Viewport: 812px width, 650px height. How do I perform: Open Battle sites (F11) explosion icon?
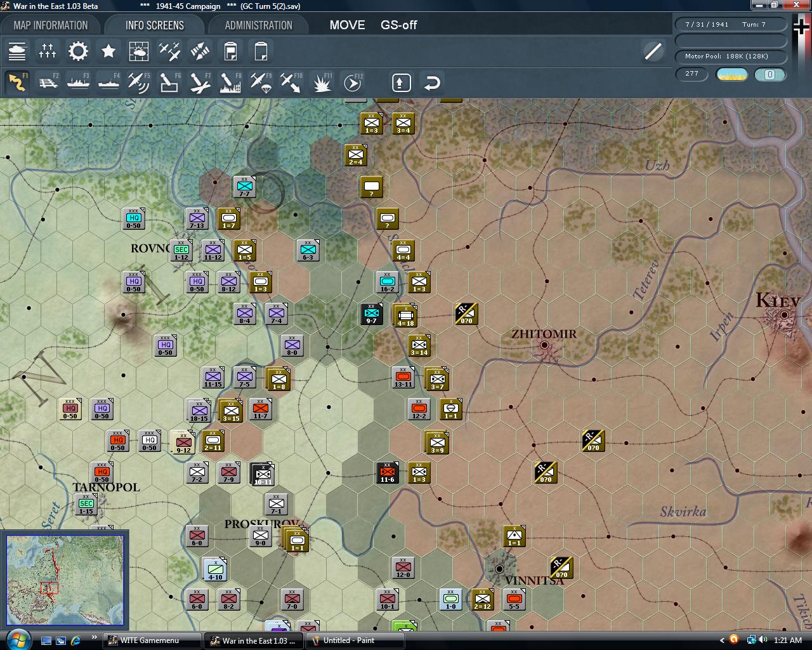322,83
